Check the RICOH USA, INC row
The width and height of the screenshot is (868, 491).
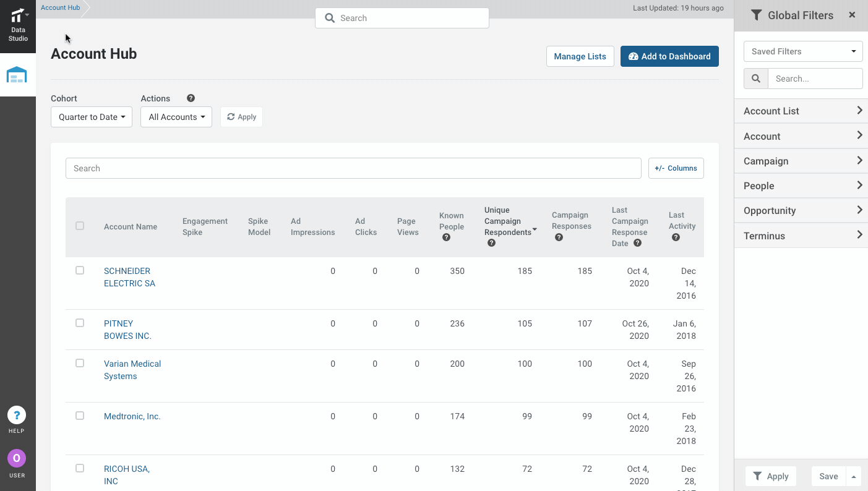tap(80, 468)
